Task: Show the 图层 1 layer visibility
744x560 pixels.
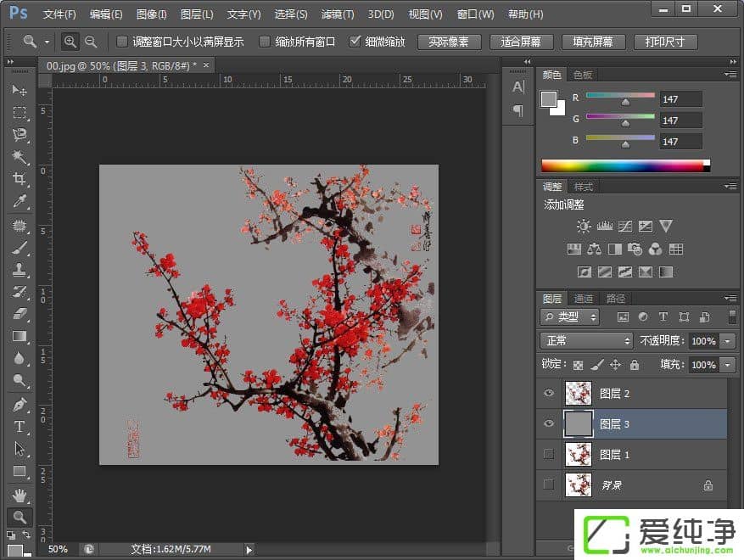Action: (548, 455)
